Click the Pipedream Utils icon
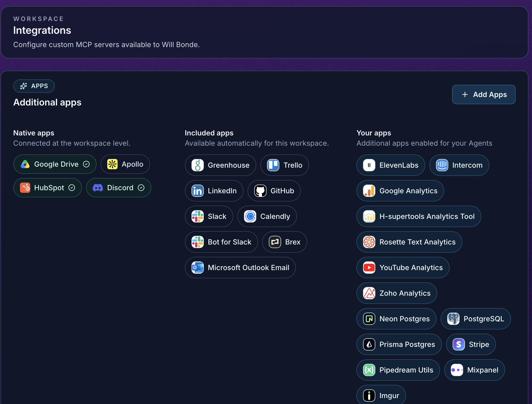 click(369, 370)
